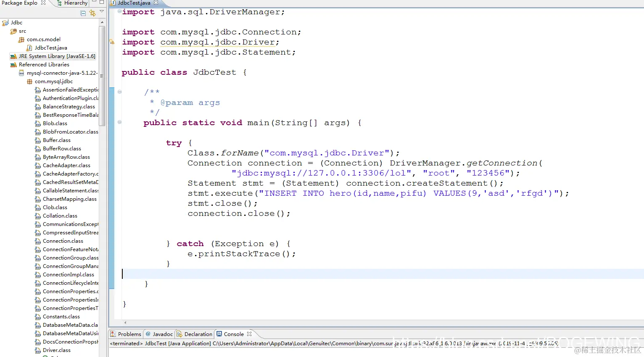
Task: Click the BlobFromLocator.class file icon
Action: coord(38,132)
